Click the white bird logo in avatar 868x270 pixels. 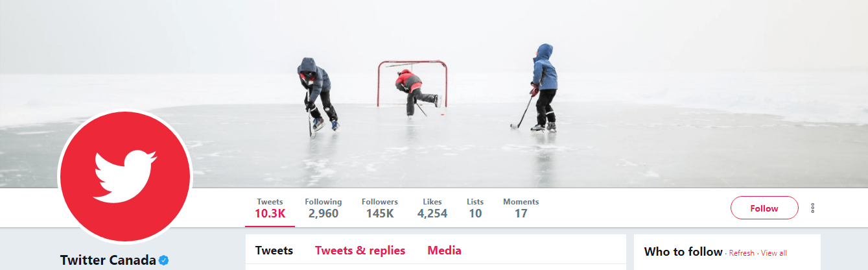click(x=125, y=175)
